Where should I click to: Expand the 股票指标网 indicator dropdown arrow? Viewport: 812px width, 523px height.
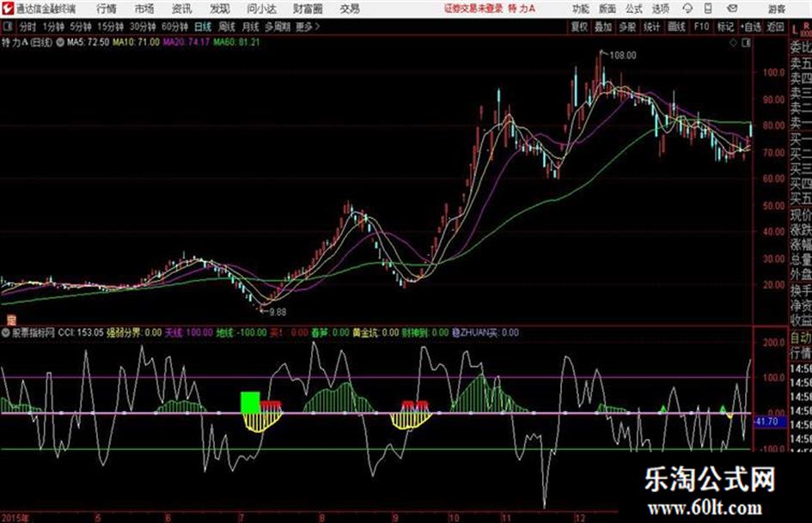pyautogui.click(x=6, y=333)
